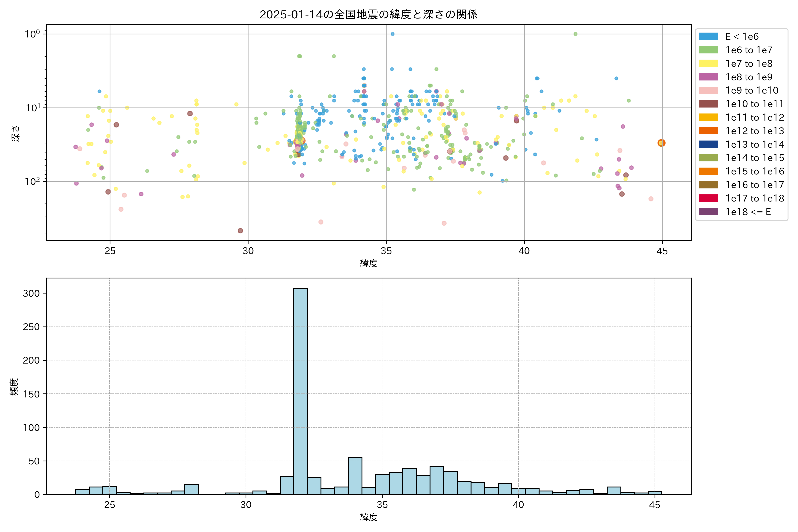Click the histogram bar near latitude 34
The width and height of the screenshot is (798, 532).
pos(355,476)
